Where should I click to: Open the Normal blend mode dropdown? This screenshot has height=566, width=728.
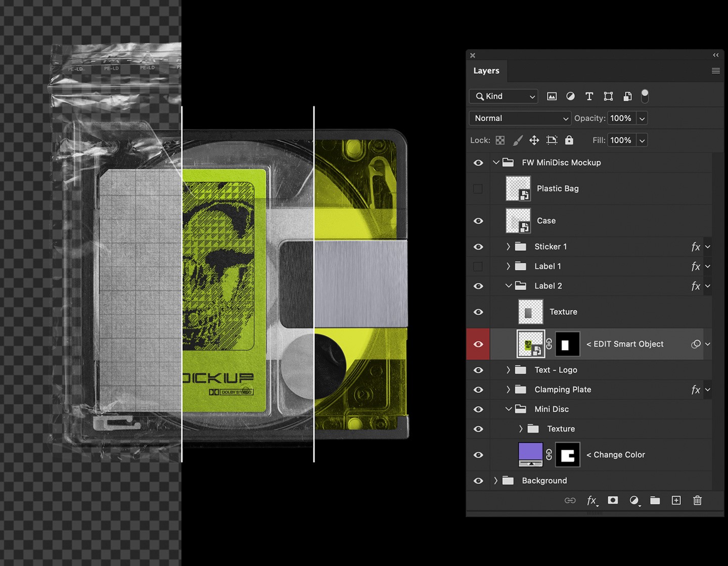[x=519, y=118]
